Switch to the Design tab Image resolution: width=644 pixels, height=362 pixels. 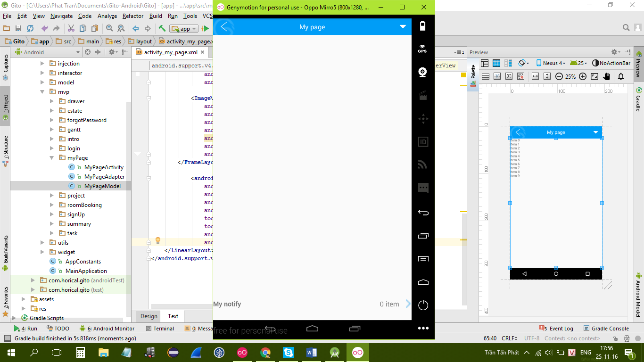pos(149,316)
